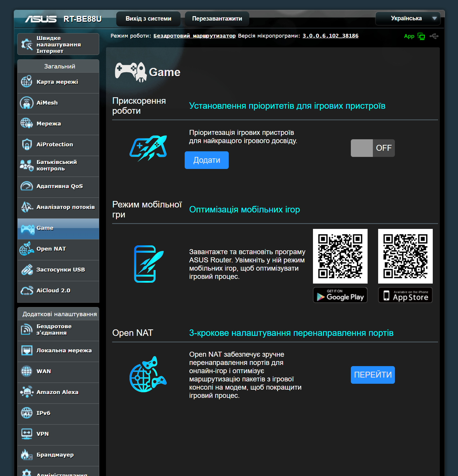Click the IPv6 sidebar icon

pos(27,413)
